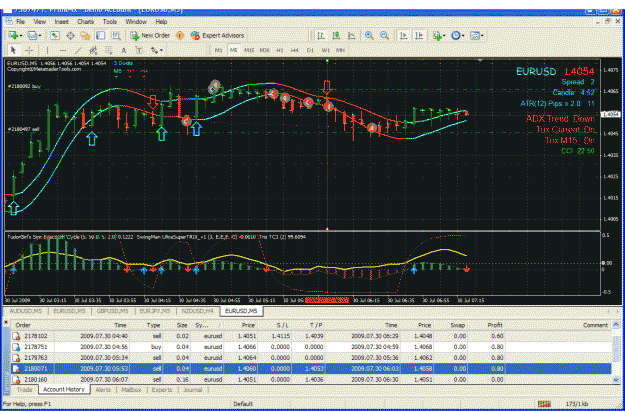This screenshot has width=625, height=411.
Task: Switch timeframe to W1
Action: click(x=326, y=50)
